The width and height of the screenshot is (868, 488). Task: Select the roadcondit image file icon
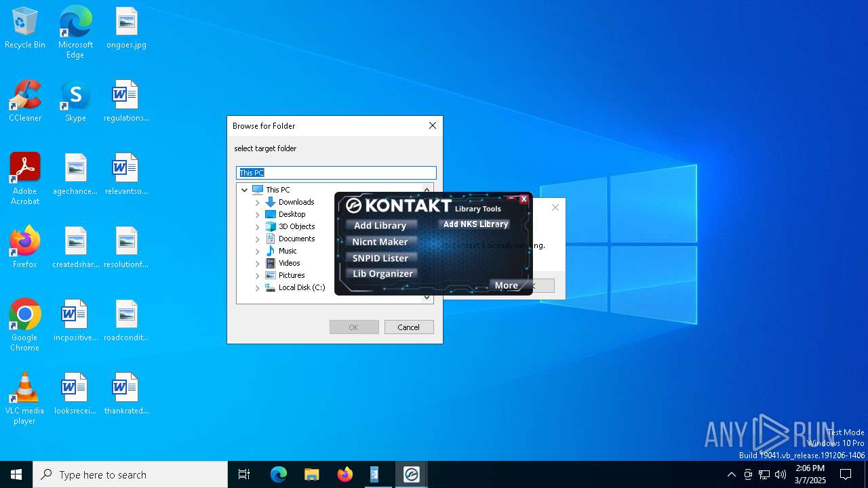[x=126, y=321]
